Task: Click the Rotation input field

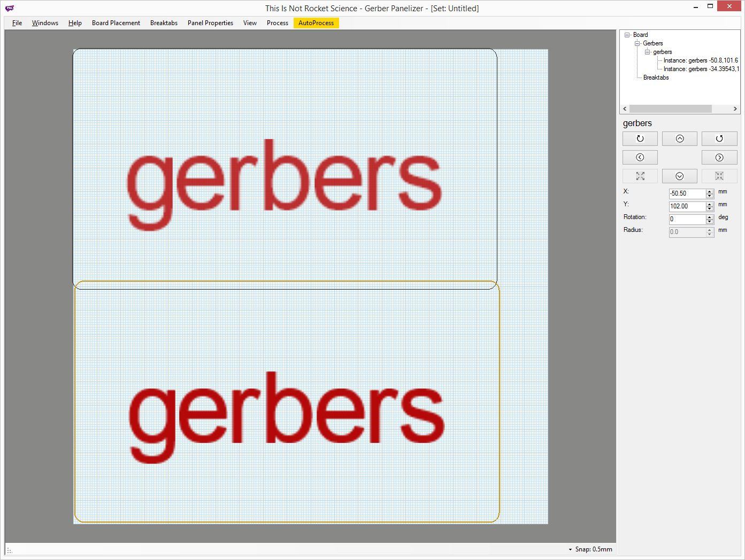Action: 687,219
